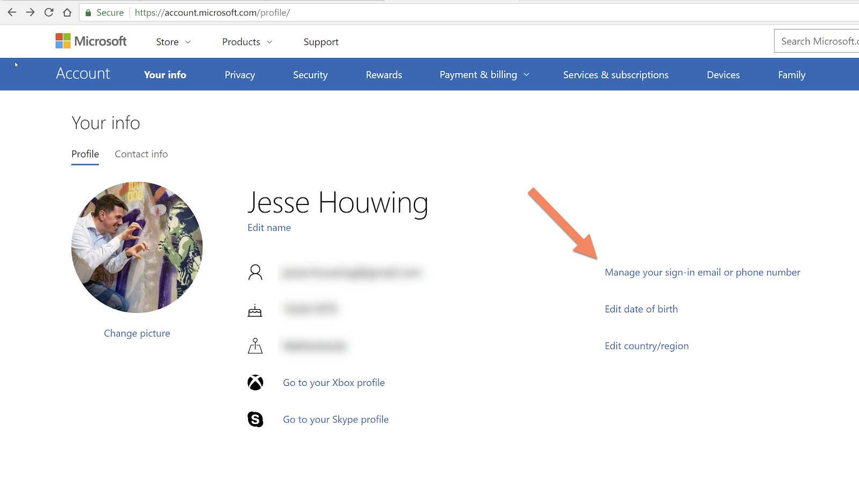Click the browser forward arrow
This screenshot has height=504, width=859.
click(x=31, y=12)
